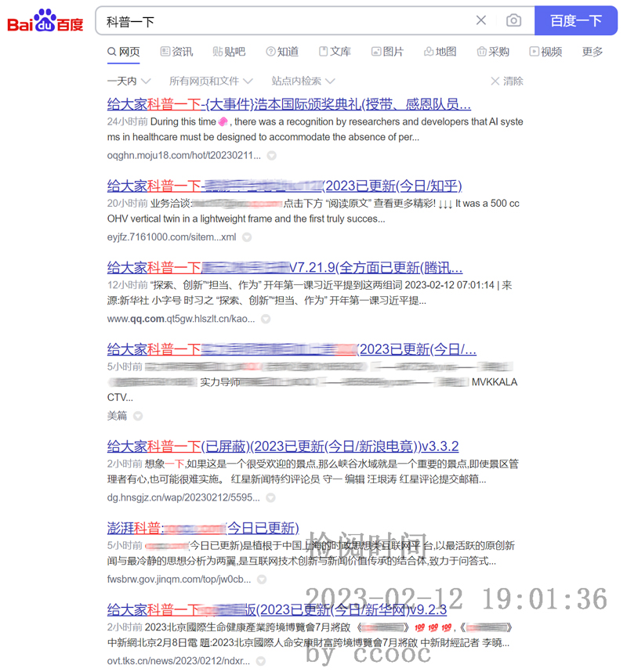
Task: Open the 知道 tab
Action: [282, 52]
